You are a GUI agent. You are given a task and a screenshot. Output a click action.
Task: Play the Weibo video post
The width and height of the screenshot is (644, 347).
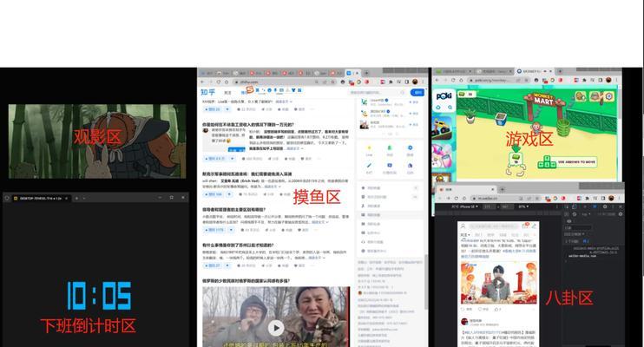pyautogui.click(x=498, y=283)
